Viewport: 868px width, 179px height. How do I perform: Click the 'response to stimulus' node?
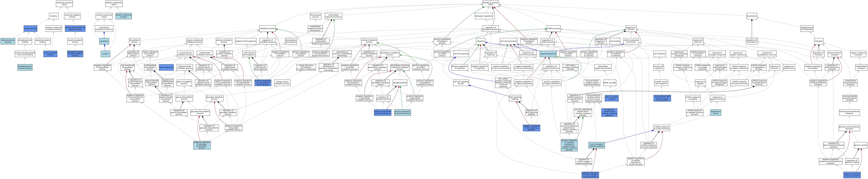(x=631, y=29)
